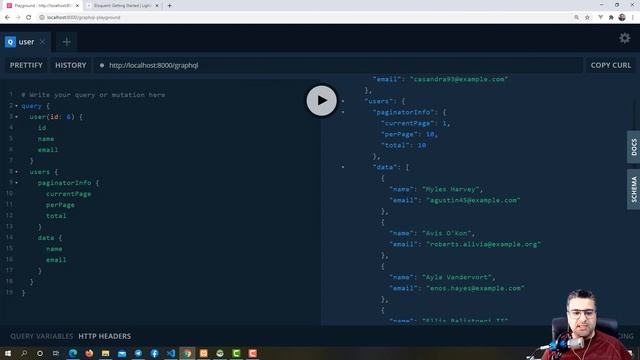
Task: Collapse "paginatorInfo" object in response
Action: coord(343,112)
